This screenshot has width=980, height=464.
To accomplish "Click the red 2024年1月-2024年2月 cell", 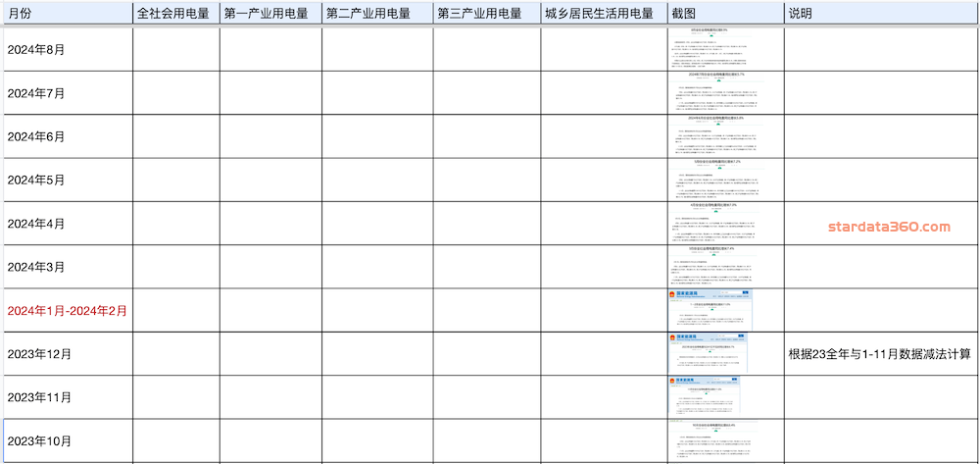I will pos(68,310).
